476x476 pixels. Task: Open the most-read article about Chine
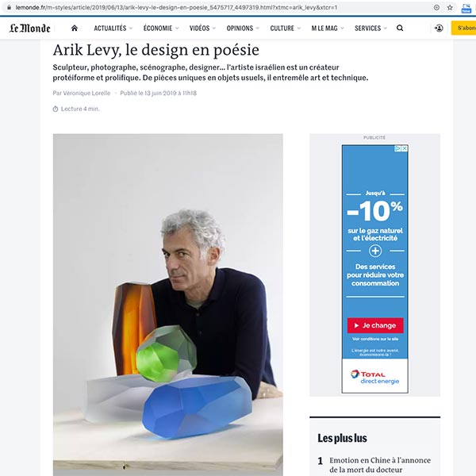tap(380, 465)
